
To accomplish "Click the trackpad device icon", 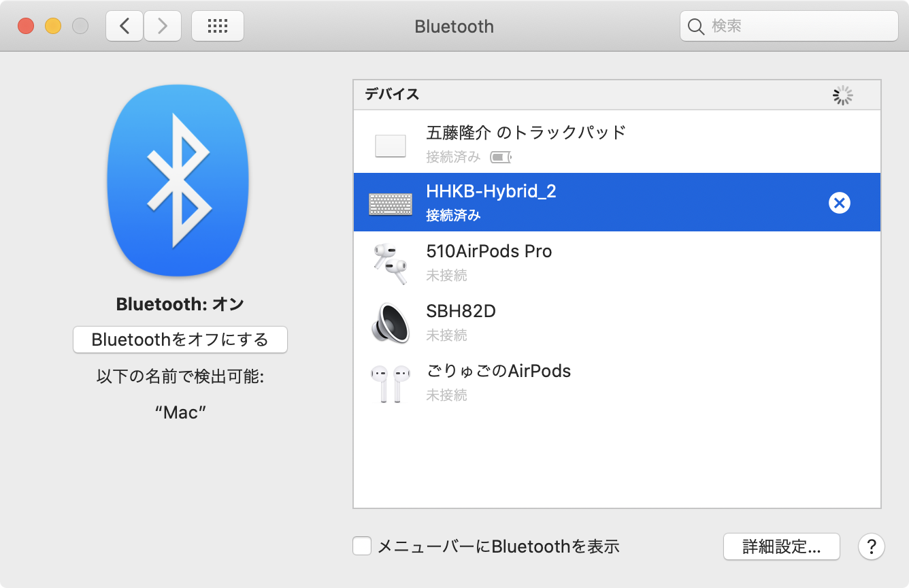I will click(x=390, y=146).
